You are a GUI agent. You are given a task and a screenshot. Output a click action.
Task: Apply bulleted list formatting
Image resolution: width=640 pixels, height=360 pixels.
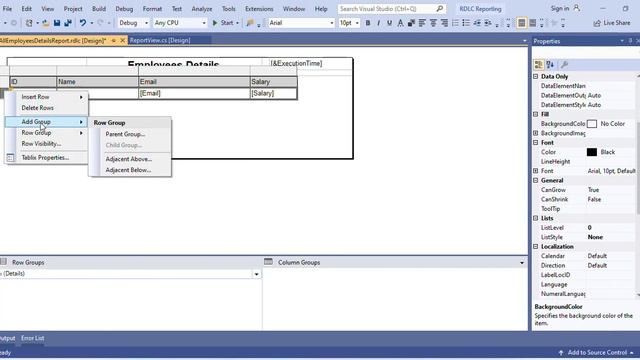pos(466,23)
